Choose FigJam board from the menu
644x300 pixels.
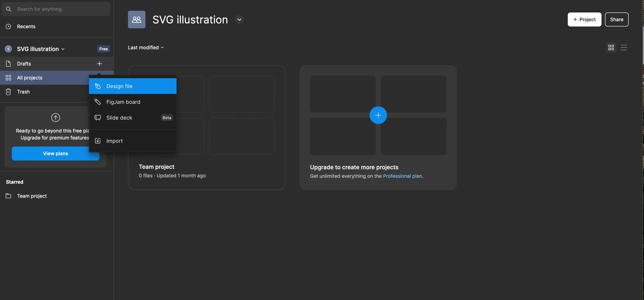click(x=133, y=102)
